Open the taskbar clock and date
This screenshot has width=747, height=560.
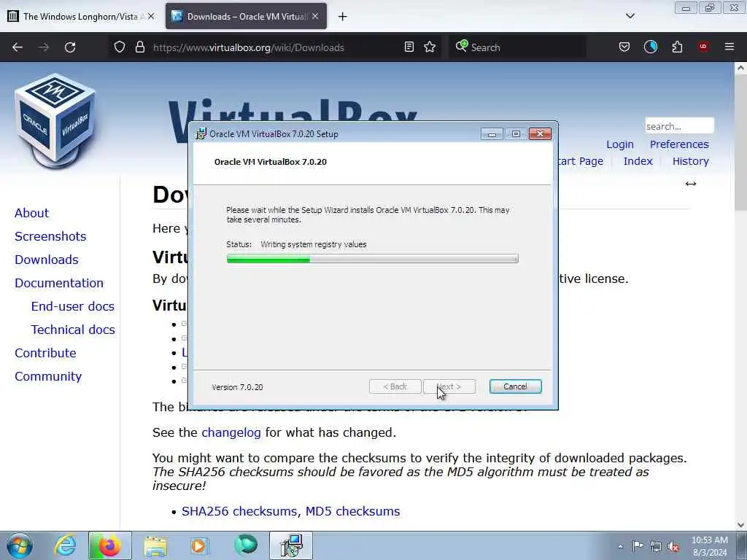tap(710, 547)
